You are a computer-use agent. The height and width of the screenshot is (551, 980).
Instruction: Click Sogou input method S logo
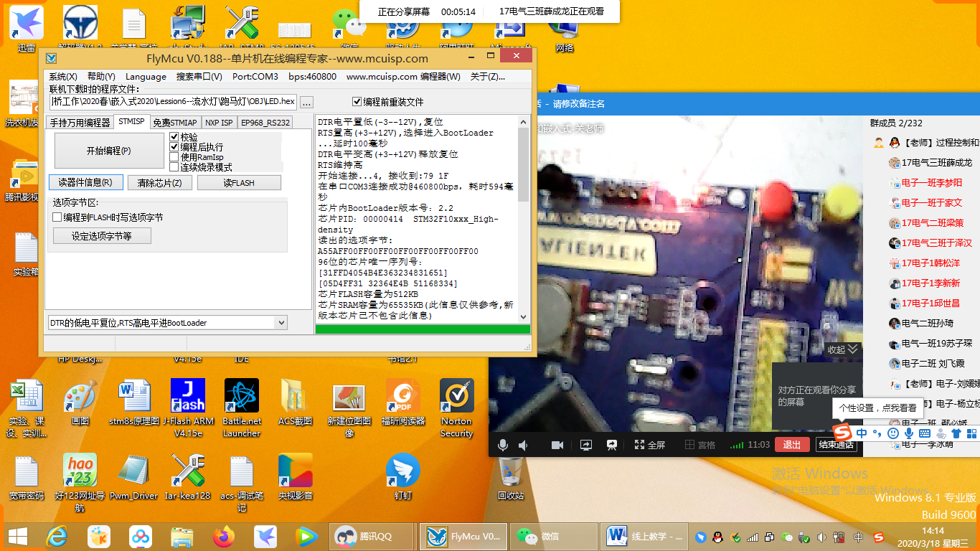coord(843,433)
